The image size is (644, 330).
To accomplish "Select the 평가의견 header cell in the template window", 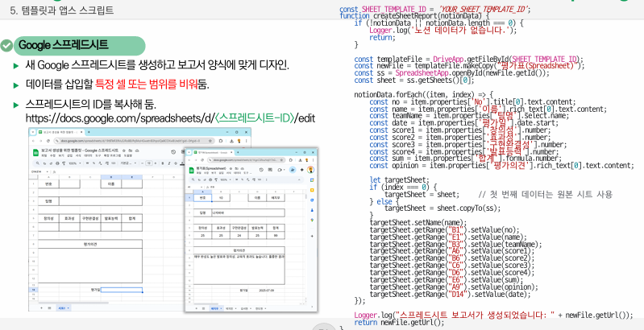I will [90, 244].
